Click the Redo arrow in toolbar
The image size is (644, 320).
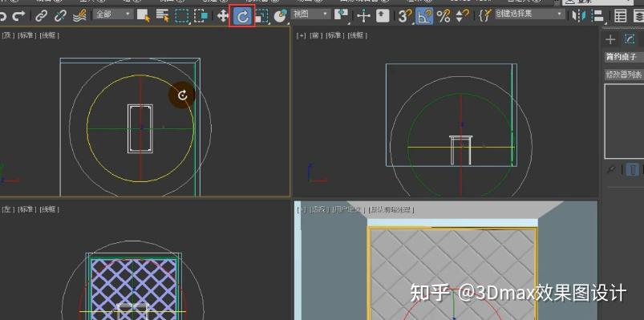[18, 16]
